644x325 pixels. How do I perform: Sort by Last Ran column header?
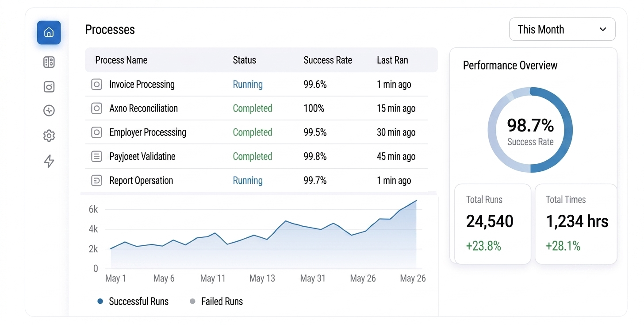[x=392, y=60]
